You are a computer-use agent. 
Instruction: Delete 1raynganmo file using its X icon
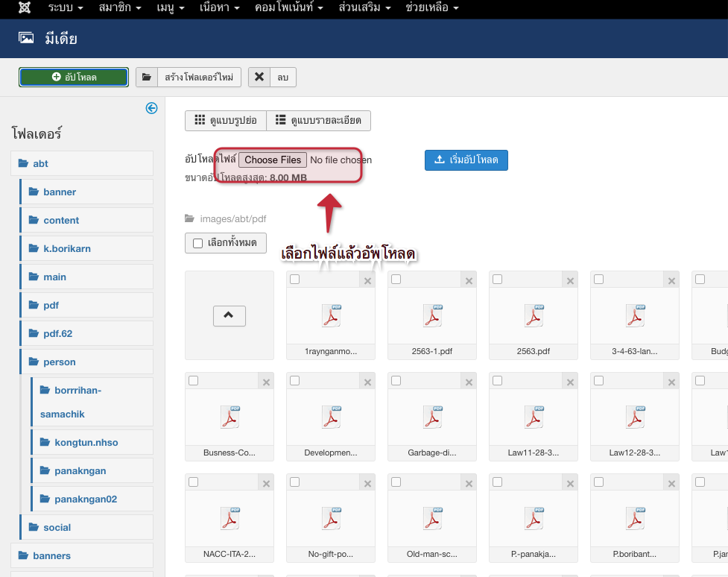coord(367,280)
